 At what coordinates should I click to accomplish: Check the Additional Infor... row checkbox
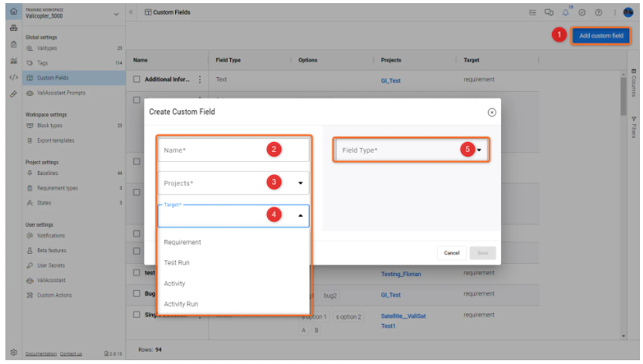tap(137, 79)
